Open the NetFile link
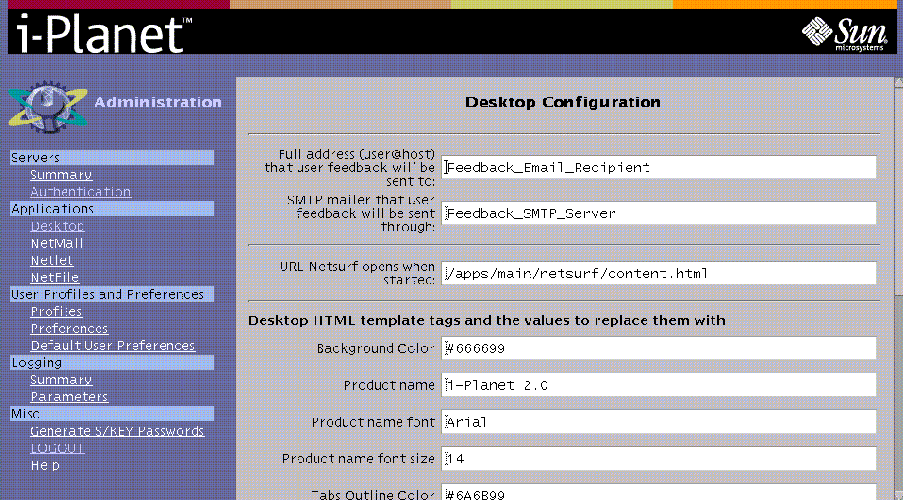Screen dimensions: 903x500 pyautogui.click(x=55, y=277)
